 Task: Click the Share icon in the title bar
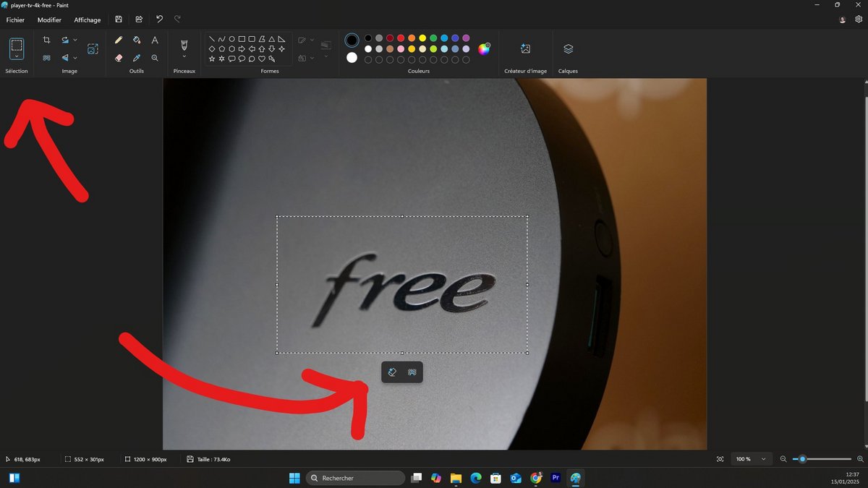pyautogui.click(x=139, y=20)
